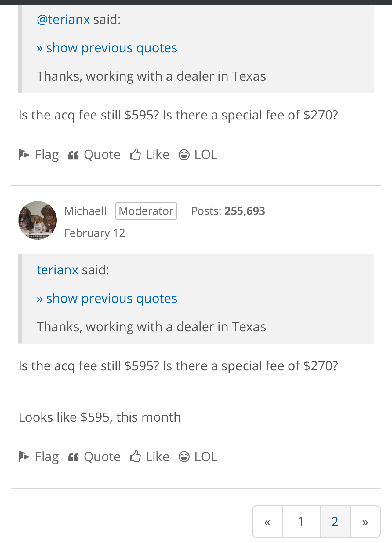This screenshot has width=392, height=543.
Task: Click Michaell's dachshund avatar picture
Action: tap(38, 220)
